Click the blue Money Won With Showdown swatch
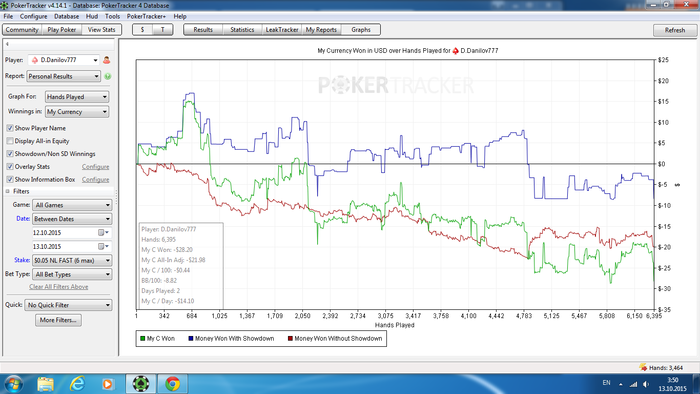This screenshot has width=700, height=394. [191, 339]
